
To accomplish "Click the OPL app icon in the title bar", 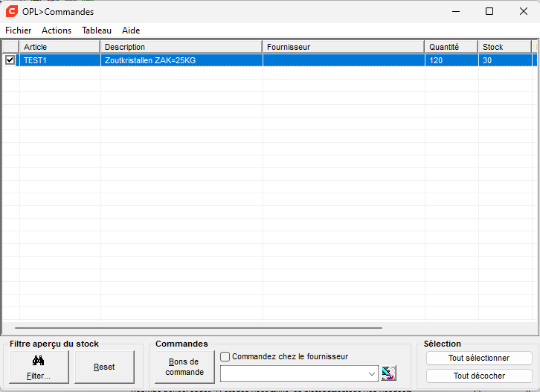I will tap(12, 11).
